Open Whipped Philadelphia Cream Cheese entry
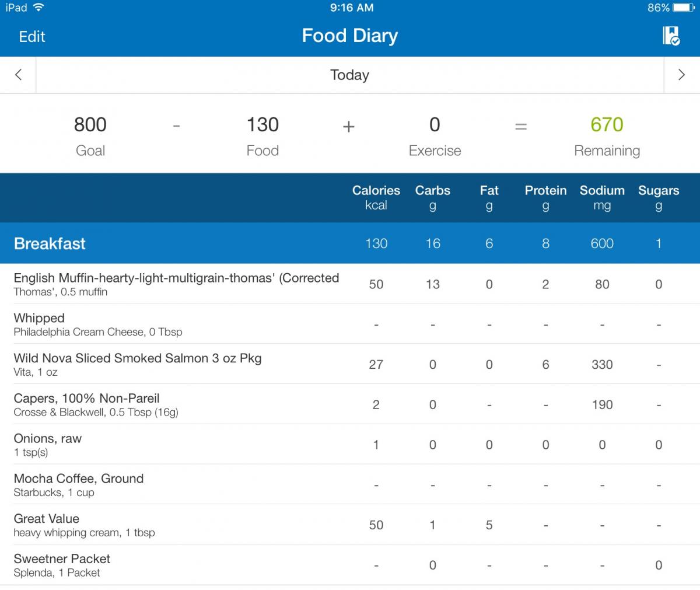 point(350,324)
